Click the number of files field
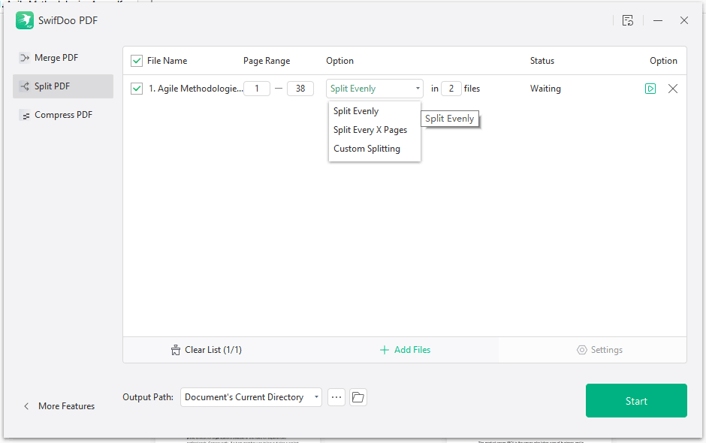Screen dimensions: 706x443 (451, 89)
